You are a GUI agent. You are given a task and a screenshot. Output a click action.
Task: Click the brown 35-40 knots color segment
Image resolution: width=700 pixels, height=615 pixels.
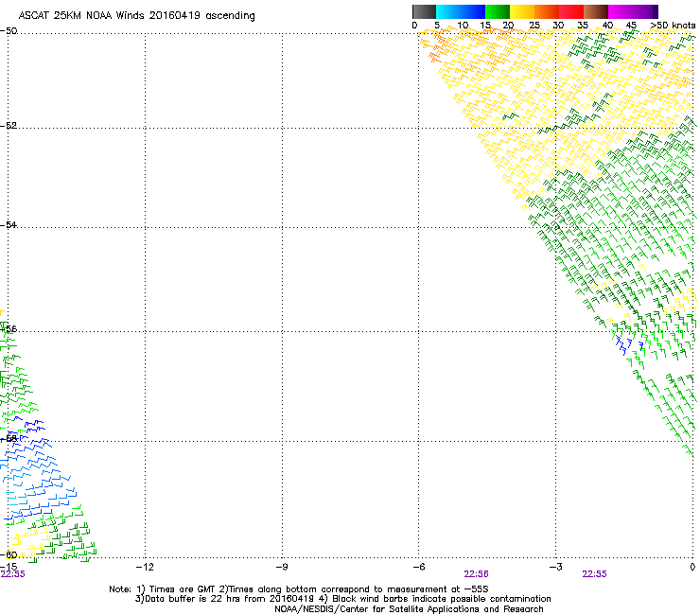(x=596, y=11)
